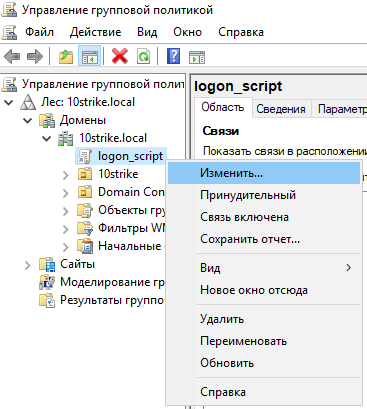Viewport: 367px width, 409px height.
Task: Click the Домены folder icon
Action: point(47,120)
